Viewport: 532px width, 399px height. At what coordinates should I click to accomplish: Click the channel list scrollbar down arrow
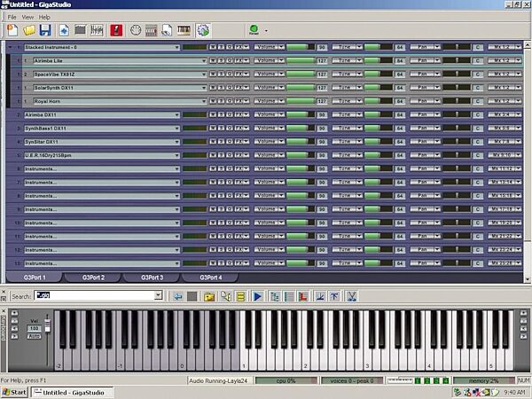[x=528, y=279]
